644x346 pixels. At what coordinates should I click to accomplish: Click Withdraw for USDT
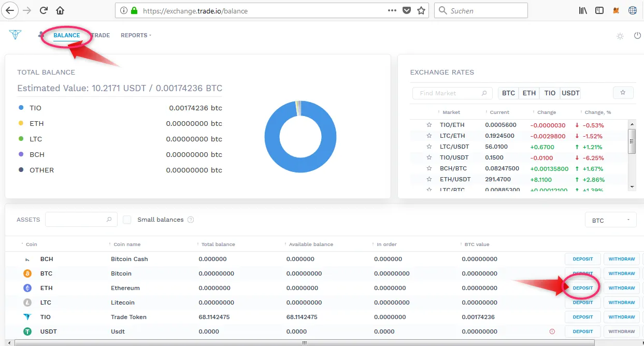point(622,331)
